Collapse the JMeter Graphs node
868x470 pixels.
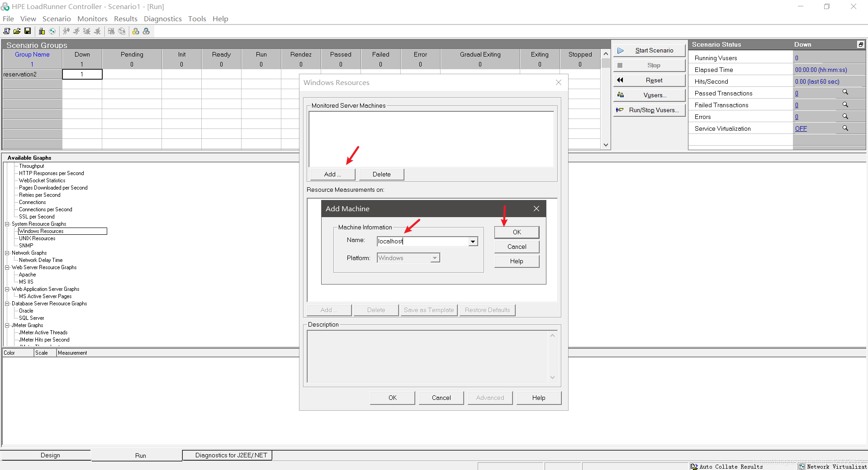pos(7,325)
